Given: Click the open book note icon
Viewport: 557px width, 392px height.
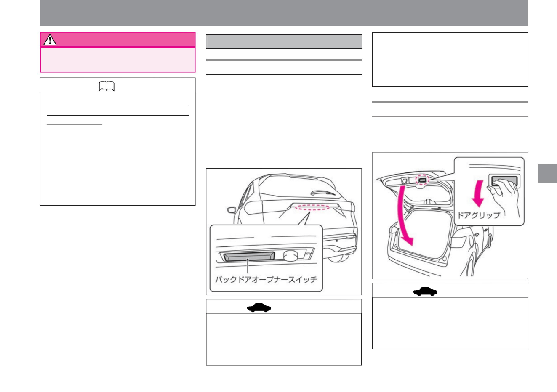Looking at the screenshot, I should click(x=107, y=86).
